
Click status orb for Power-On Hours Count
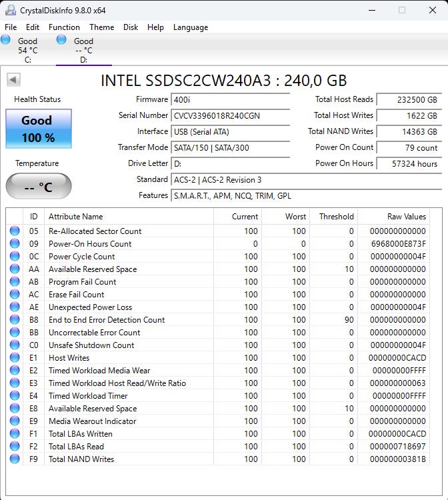coord(15,243)
